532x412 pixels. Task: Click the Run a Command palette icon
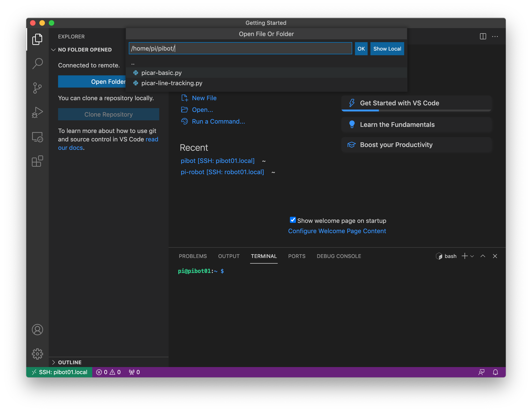[185, 121]
